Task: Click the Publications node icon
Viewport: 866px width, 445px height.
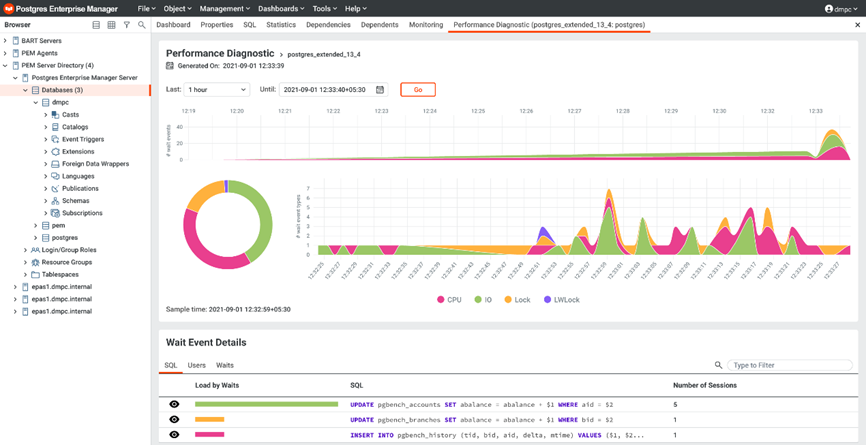Action: 55,188
